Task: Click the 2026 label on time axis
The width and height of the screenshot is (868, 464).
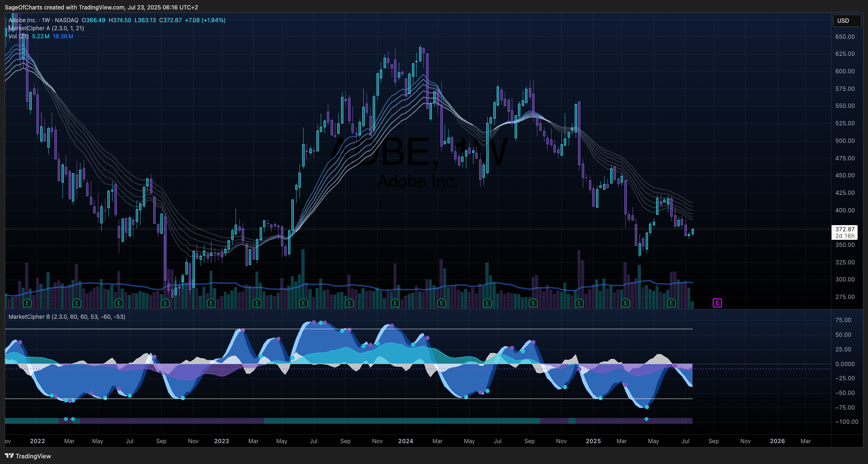Action: pyautogui.click(x=777, y=441)
